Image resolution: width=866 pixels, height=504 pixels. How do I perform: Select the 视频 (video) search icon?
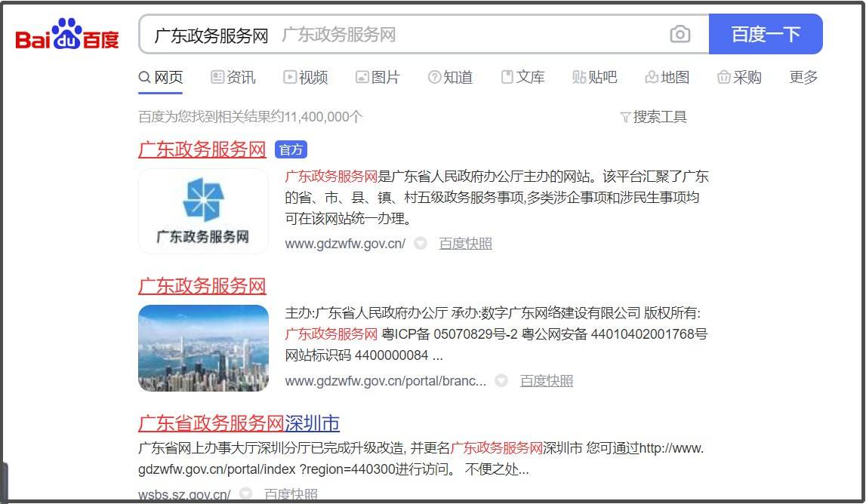289,76
